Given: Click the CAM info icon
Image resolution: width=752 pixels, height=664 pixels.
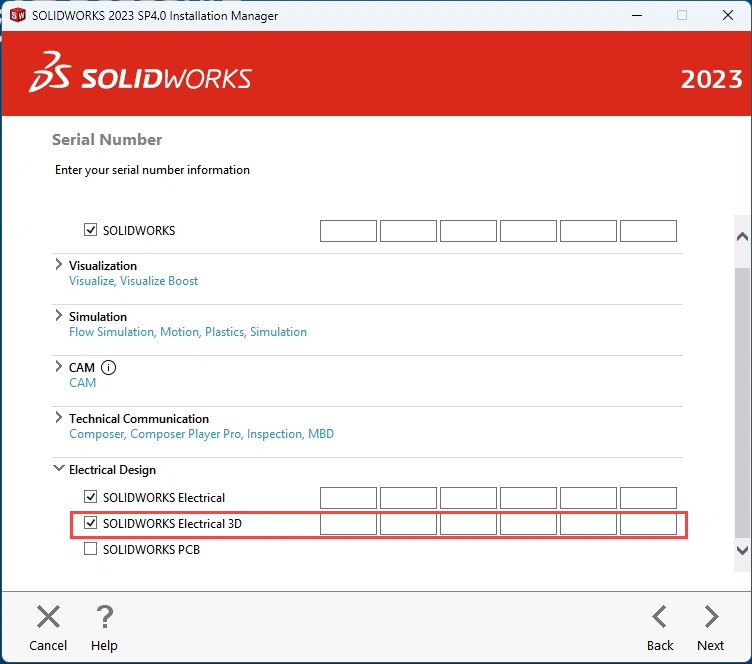Looking at the screenshot, I should pyautogui.click(x=108, y=368).
